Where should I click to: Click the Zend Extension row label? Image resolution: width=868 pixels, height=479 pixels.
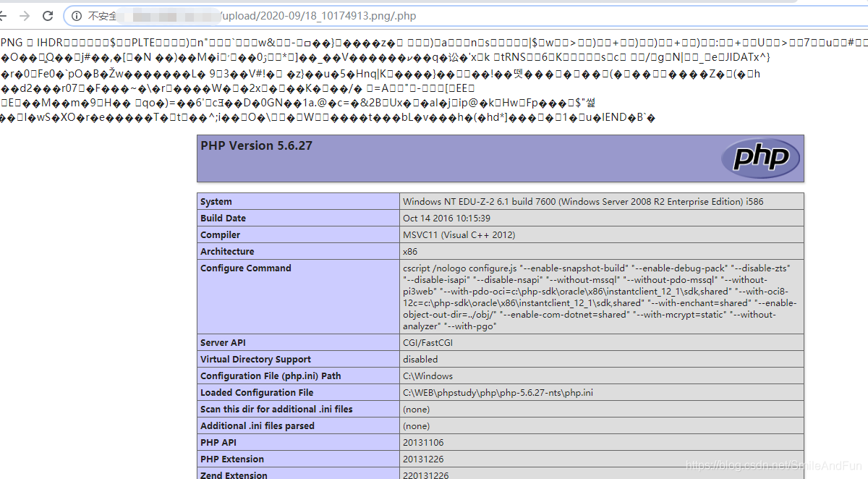tap(234, 475)
